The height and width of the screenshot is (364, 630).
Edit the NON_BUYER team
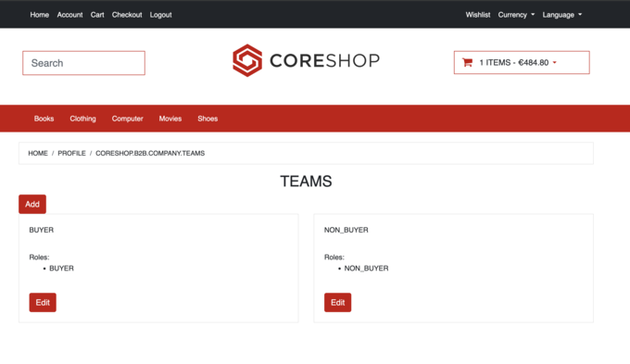pyautogui.click(x=337, y=303)
